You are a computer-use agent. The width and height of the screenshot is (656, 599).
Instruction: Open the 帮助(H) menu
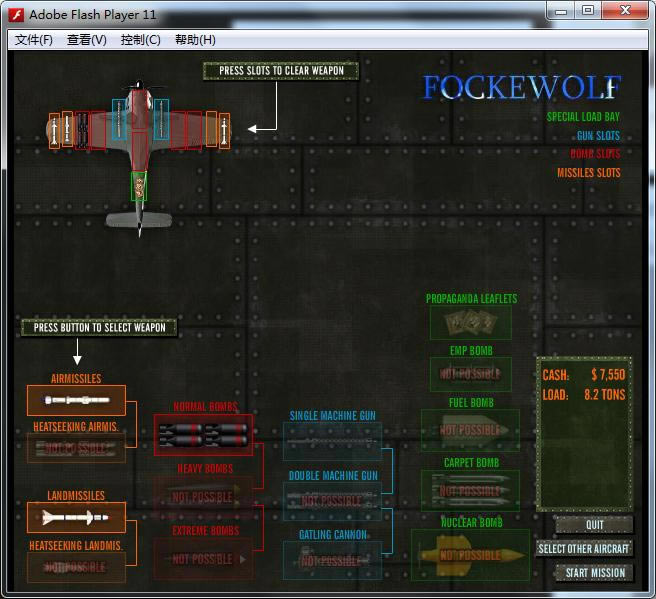pos(195,40)
